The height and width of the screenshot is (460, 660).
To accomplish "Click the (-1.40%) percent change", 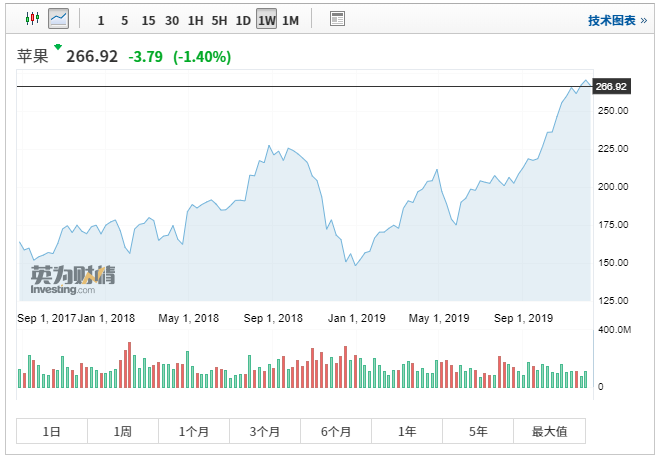I will pyautogui.click(x=202, y=56).
